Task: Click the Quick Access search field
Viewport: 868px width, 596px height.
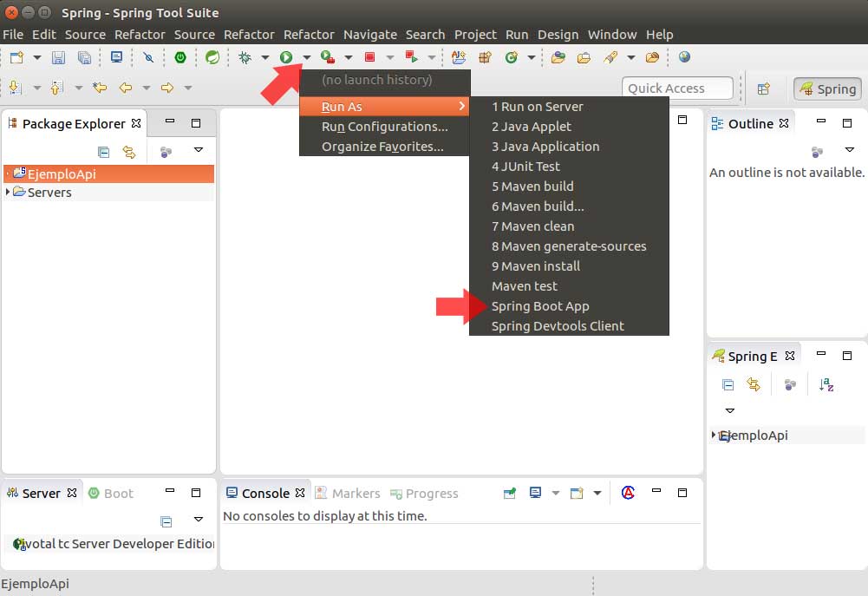Action: coord(677,88)
